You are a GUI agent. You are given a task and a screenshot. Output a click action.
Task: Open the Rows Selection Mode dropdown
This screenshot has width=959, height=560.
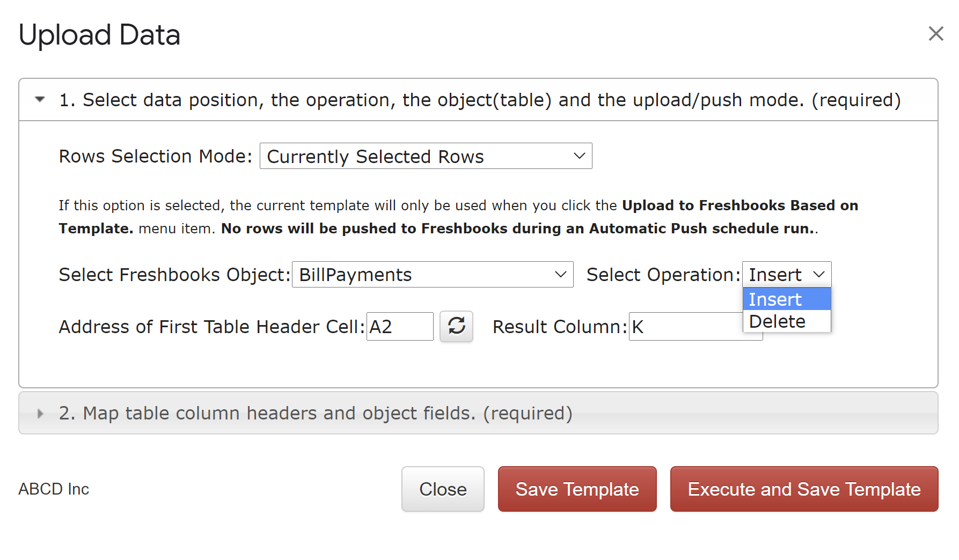pyautogui.click(x=425, y=156)
